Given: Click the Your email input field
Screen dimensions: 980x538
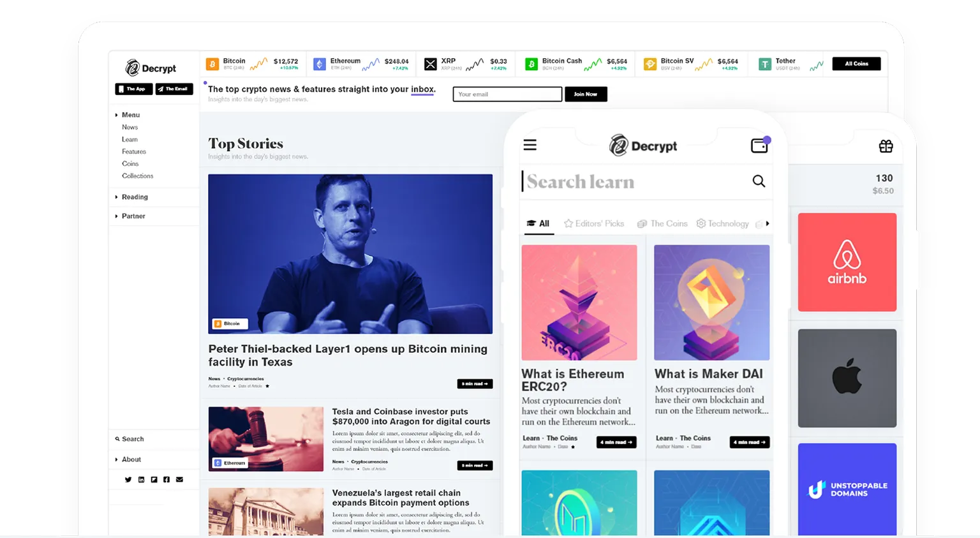Looking at the screenshot, I should pyautogui.click(x=507, y=94).
